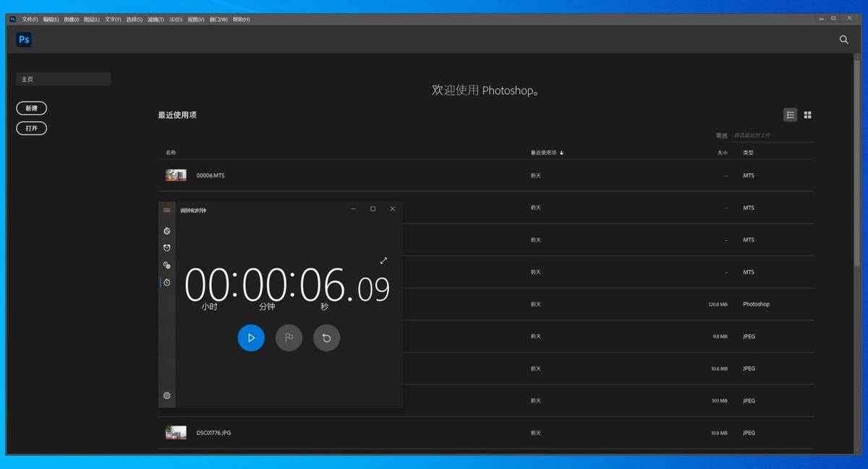Expand the clock app hamburger menu
This screenshot has width=868, height=469.
pos(167,210)
